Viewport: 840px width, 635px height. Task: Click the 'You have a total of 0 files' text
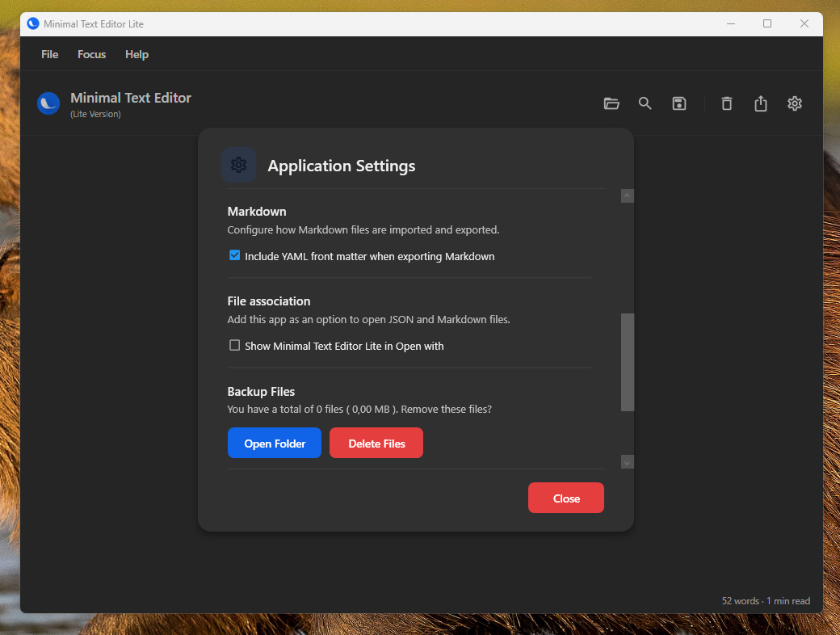point(359,409)
